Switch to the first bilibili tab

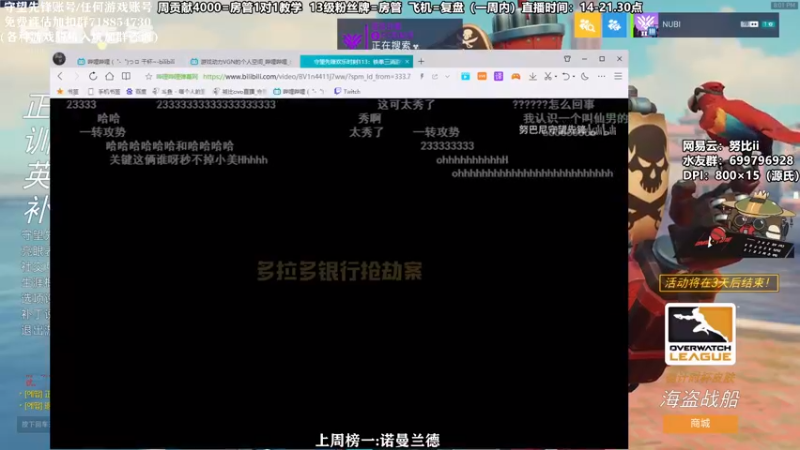[x=126, y=61]
